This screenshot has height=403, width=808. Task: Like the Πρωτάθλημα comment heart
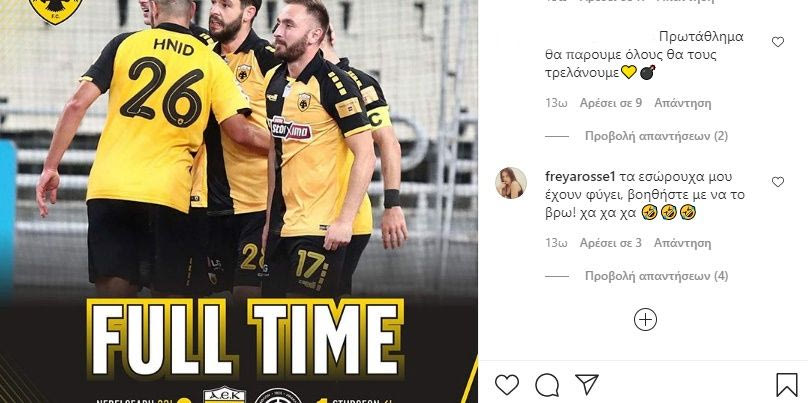tap(778, 42)
